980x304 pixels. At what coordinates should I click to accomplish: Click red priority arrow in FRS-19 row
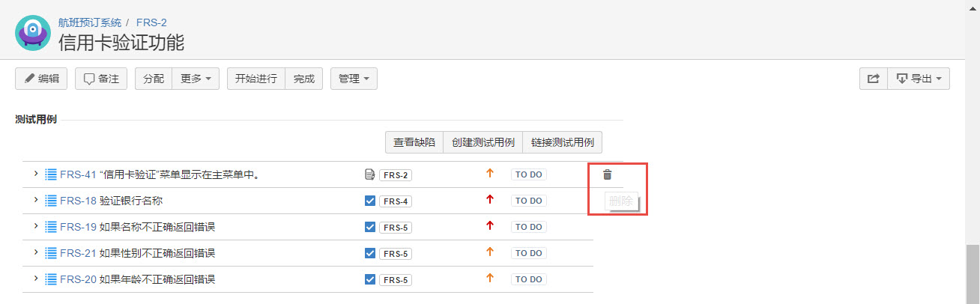(490, 226)
